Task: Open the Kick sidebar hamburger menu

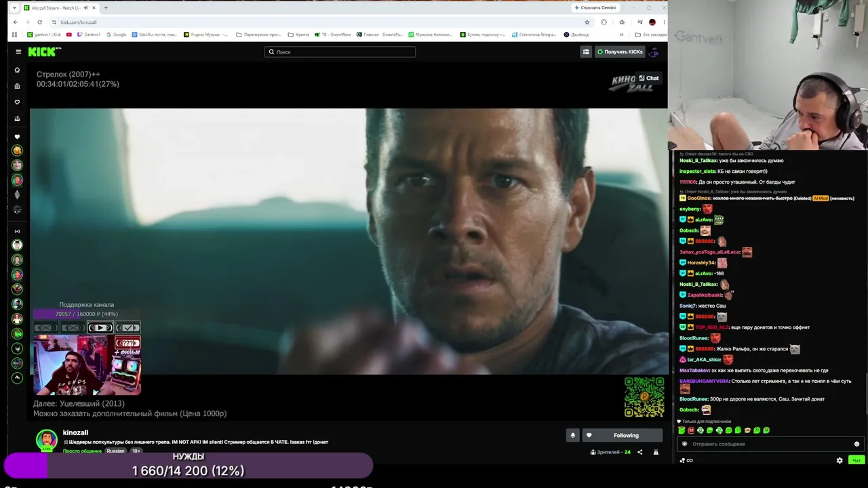Action: point(18,52)
